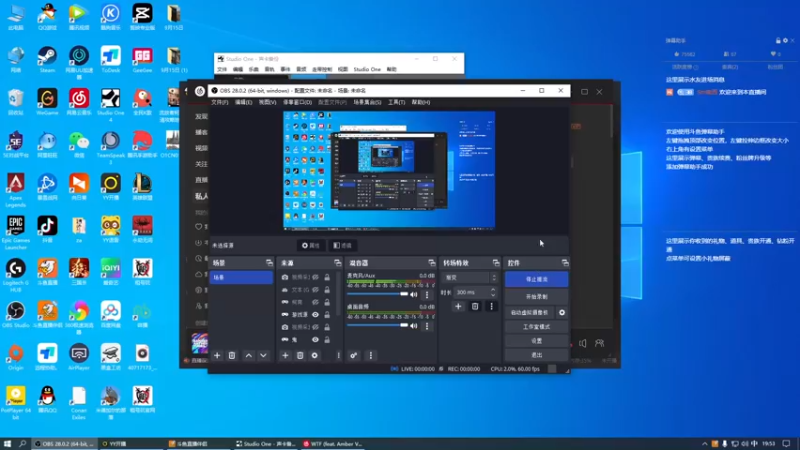Hide the 游戏源 source via eye icon
The height and width of the screenshot is (450, 800).
[x=315, y=315]
